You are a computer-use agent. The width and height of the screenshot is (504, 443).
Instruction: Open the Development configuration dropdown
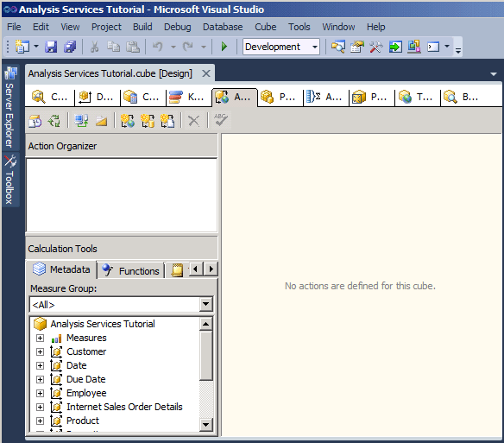click(315, 47)
